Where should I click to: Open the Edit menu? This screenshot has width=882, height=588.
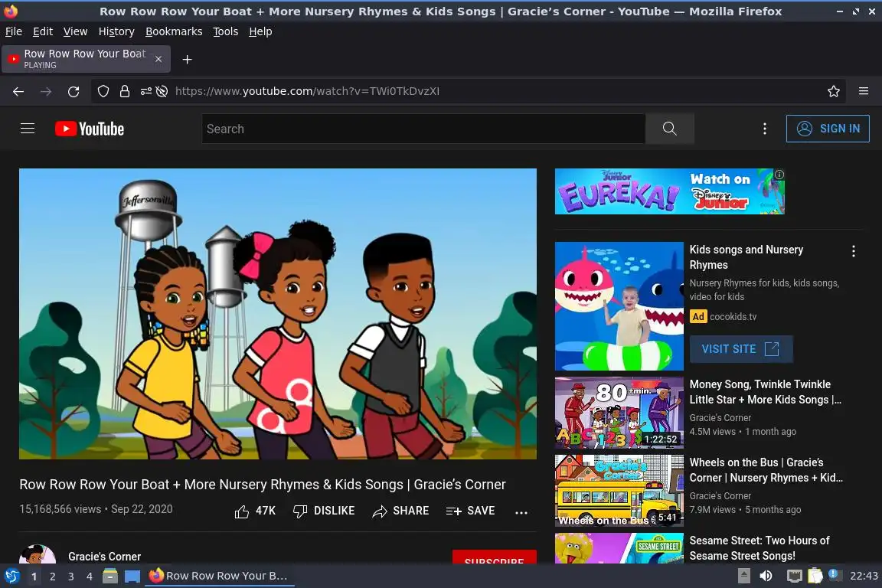pyautogui.click(x=43, y=31)
